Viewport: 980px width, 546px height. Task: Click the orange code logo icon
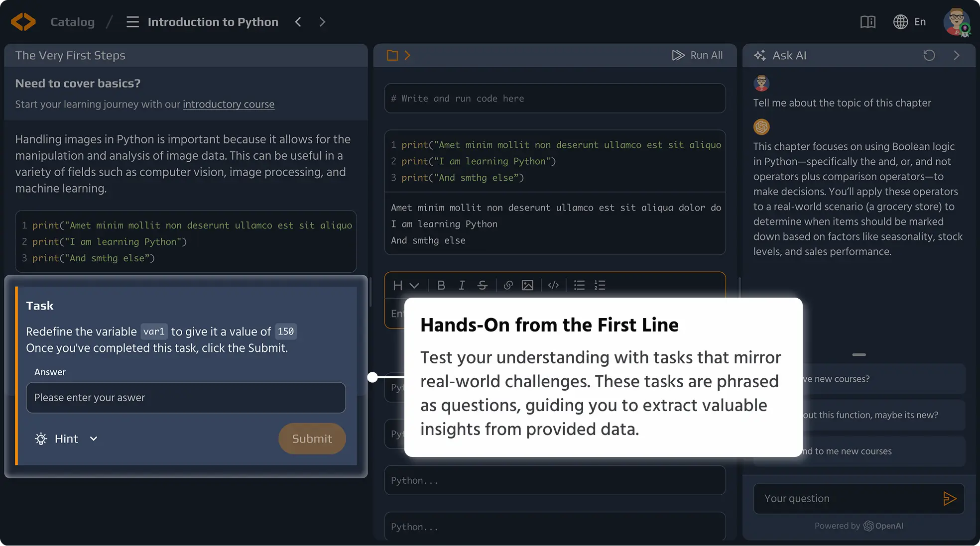[23, 22]
